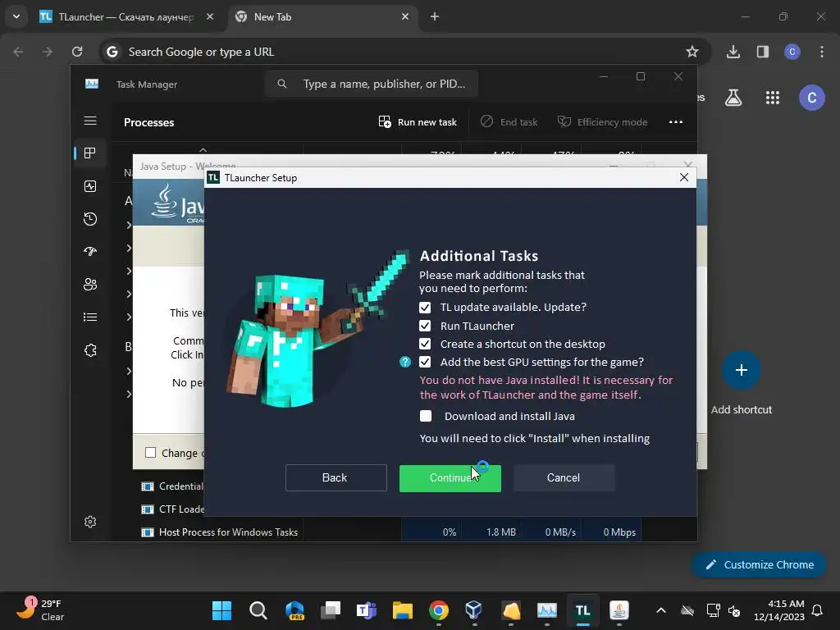Viewport: 840px width, 630px height.
Task: Open Microsoft Teams from taskbar
Action: (x=367, y=610)
